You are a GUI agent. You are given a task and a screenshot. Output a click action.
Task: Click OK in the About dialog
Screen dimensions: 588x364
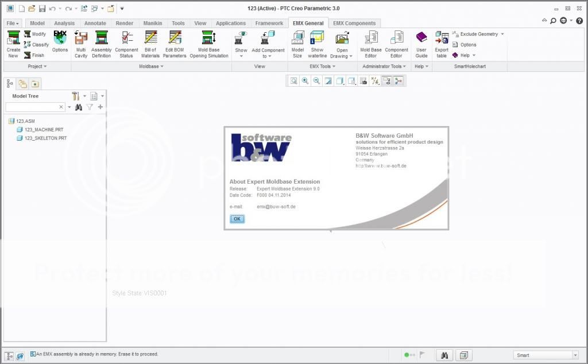(x=237, y=219)
